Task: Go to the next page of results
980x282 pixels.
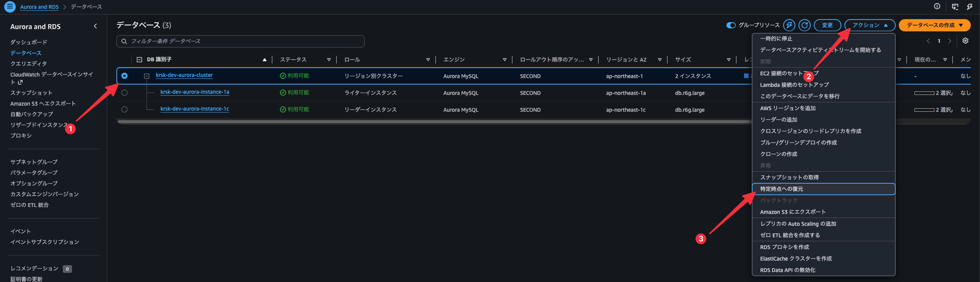Action: (x=949, y=41)
